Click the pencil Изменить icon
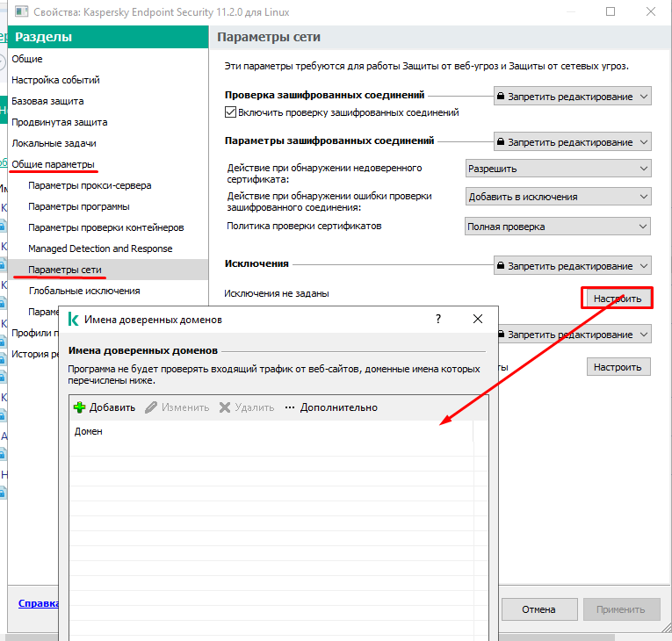The image size is (672, 641). pyautogui.click(x=151, y=407)
